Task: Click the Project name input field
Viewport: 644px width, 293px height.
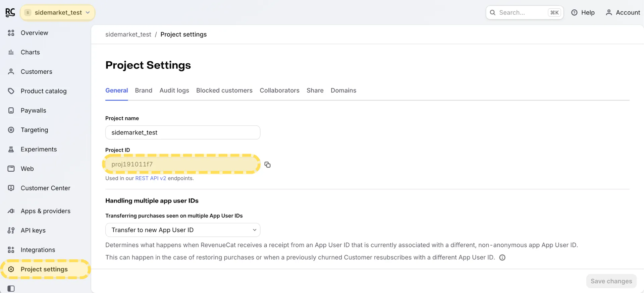Action: point(182,133)
